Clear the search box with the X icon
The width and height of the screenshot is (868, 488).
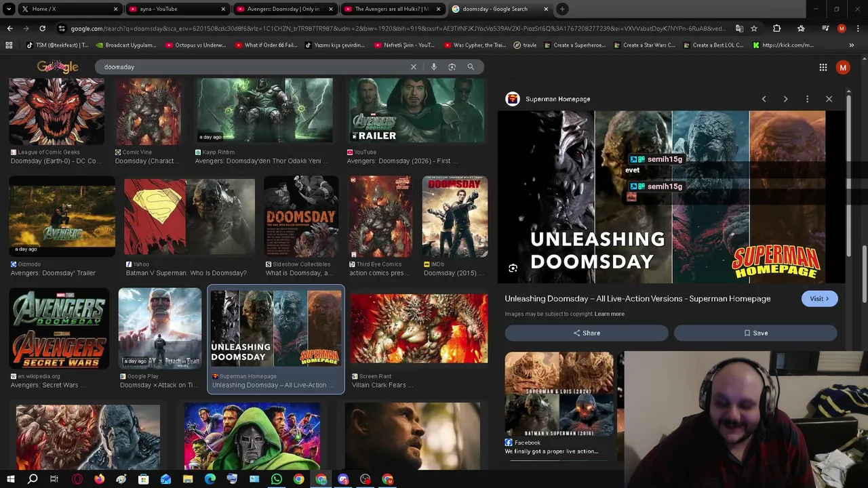point(413,66)
